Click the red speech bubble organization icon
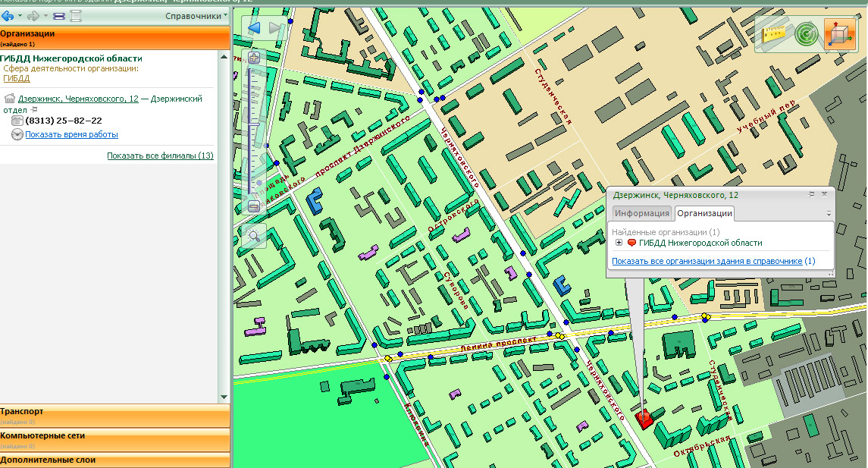The height and width of the screenshot is (468, 868). click(x=631, y=243)
